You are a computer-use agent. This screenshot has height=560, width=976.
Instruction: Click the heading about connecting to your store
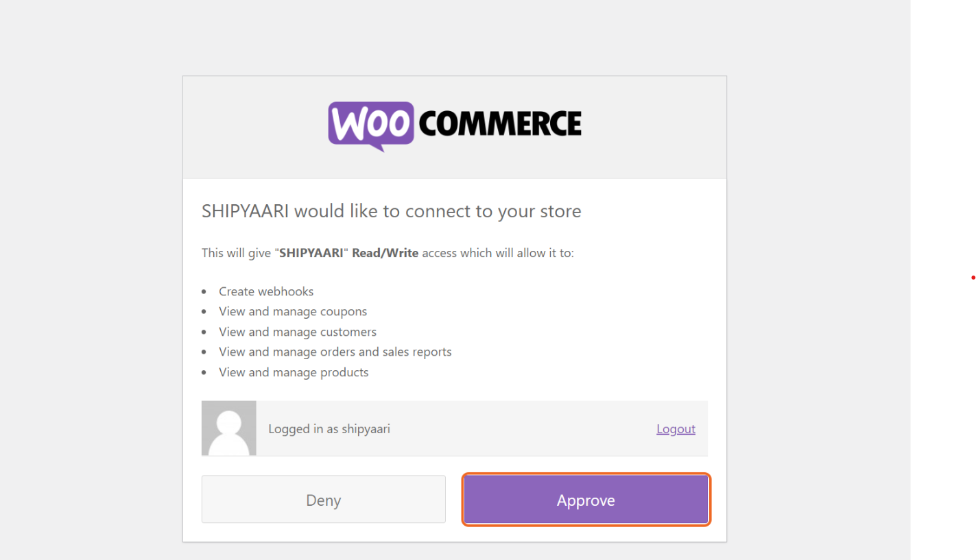coord(392,211)
